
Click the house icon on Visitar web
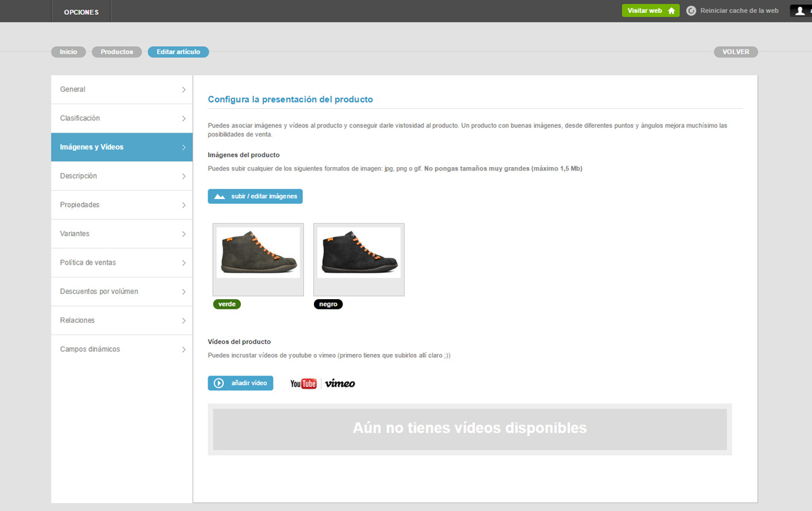tap(671, 11)
